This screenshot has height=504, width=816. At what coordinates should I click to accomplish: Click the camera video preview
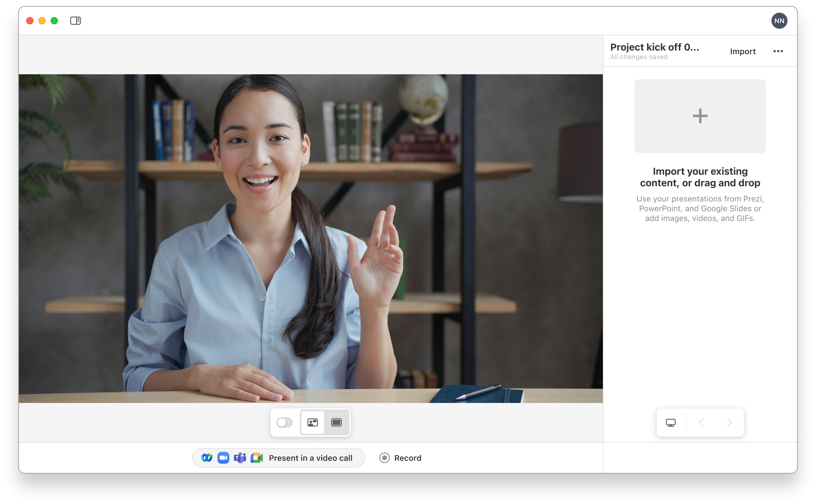tap(310, 238)
